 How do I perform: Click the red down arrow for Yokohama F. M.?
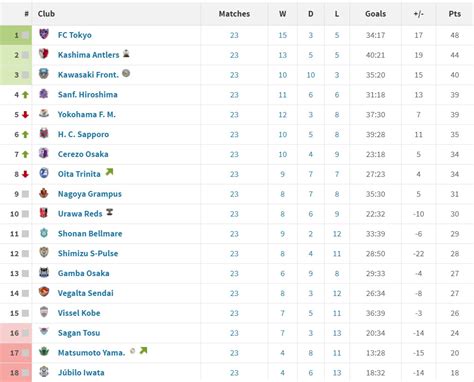pyautogui.click(x=25, y=115)
